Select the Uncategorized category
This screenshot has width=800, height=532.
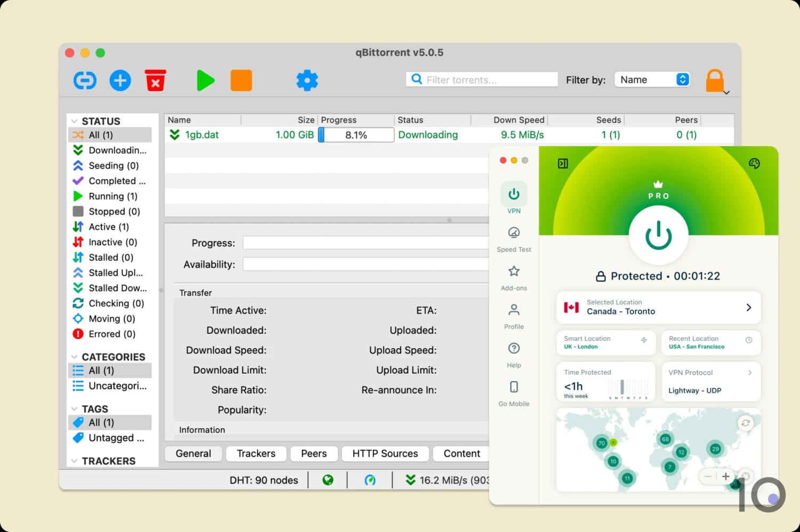click(x=110, y=386)
